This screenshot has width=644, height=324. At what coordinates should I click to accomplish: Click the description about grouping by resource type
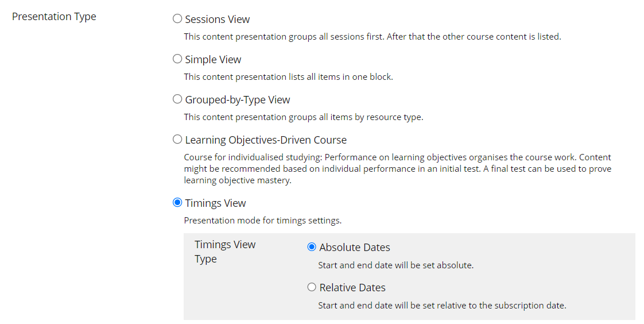coord(303,117)
